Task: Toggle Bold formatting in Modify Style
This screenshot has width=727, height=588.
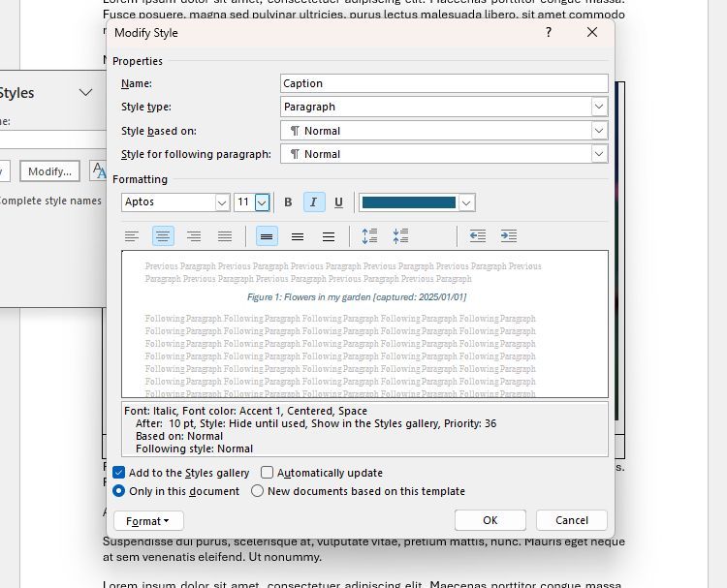Action: [288, 202]
